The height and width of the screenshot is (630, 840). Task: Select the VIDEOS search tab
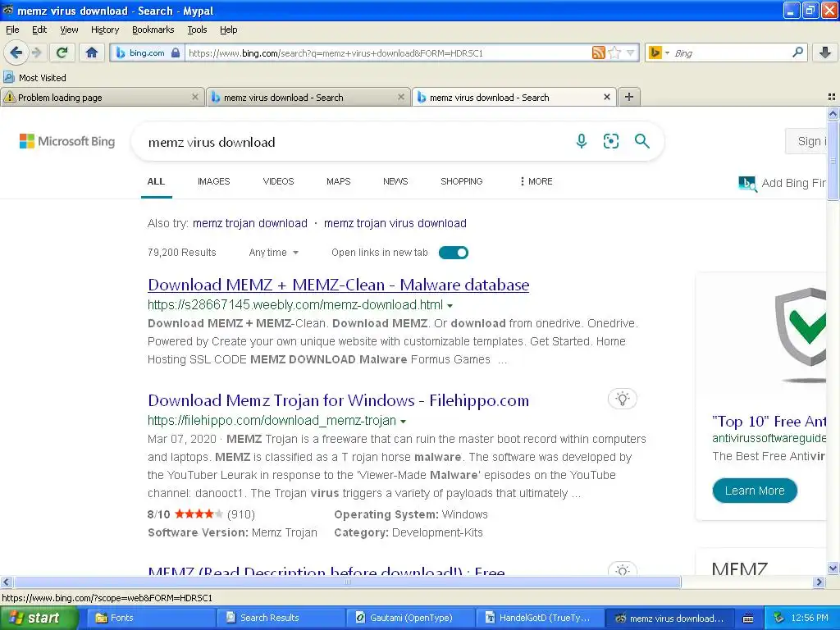coord(279,181)
